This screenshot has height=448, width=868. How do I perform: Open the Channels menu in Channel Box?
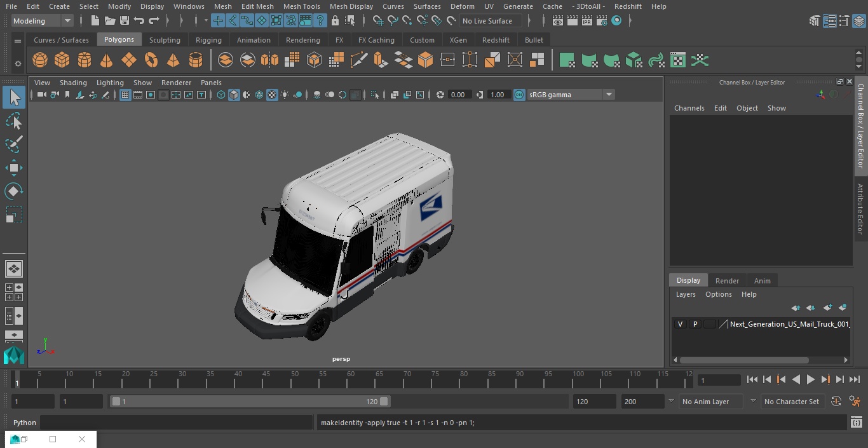[689, 108]
